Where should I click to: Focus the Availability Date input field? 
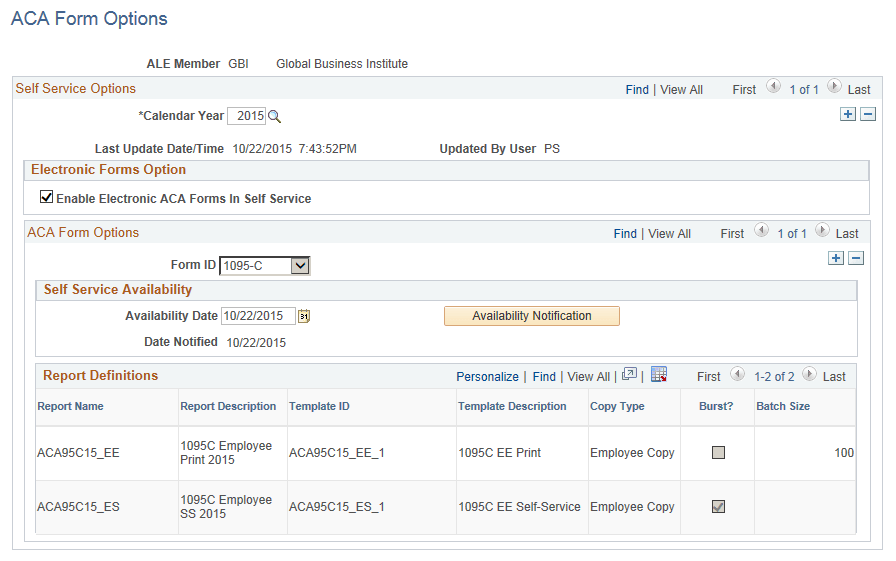pyautogui.click(x=258, y=316)
